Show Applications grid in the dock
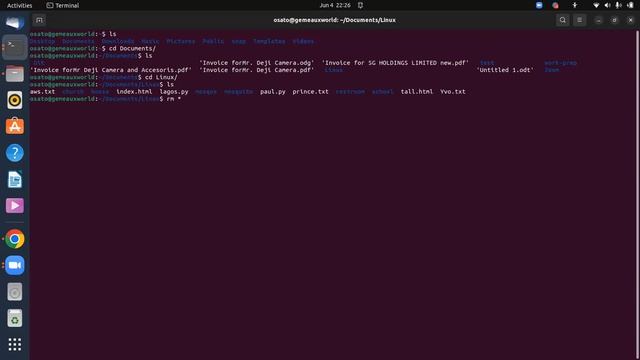This screenshot has width=640, height=360. coord(15,344)
